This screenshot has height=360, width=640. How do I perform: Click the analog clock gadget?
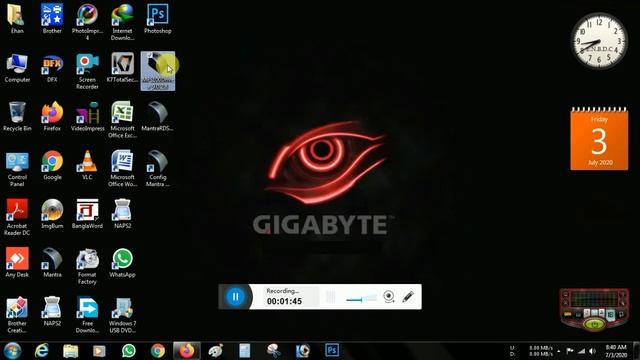pyautogui.click(x=599, y=40)
